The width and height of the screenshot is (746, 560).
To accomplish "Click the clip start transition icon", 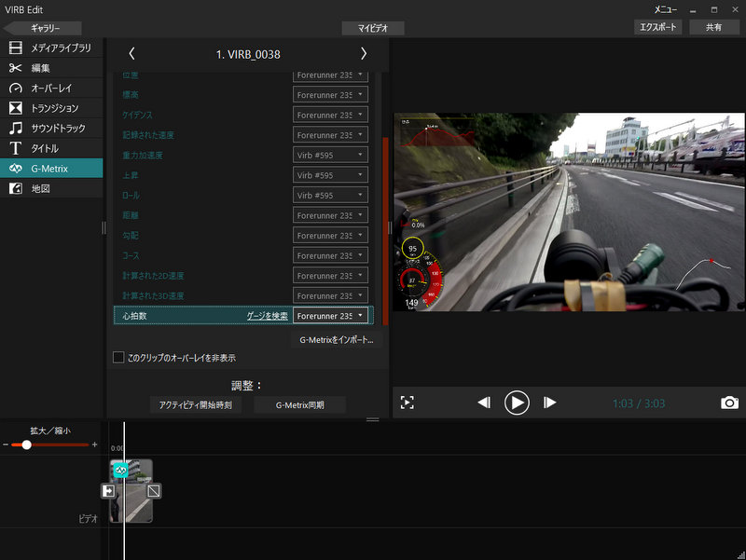I will [x=108, y=491].
